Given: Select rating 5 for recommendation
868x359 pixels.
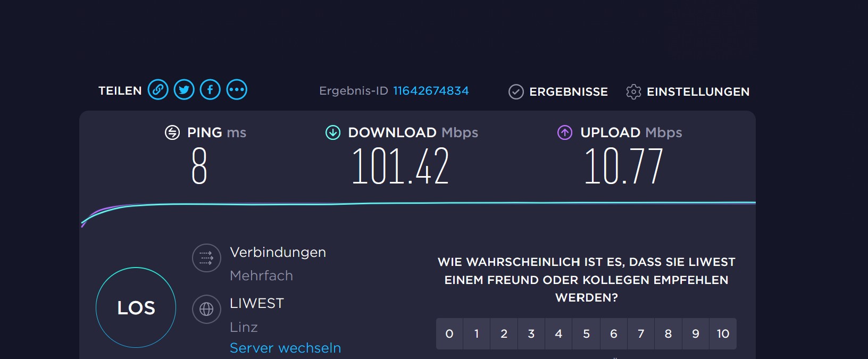Looking at the screenshot, I should pos(586,334).
